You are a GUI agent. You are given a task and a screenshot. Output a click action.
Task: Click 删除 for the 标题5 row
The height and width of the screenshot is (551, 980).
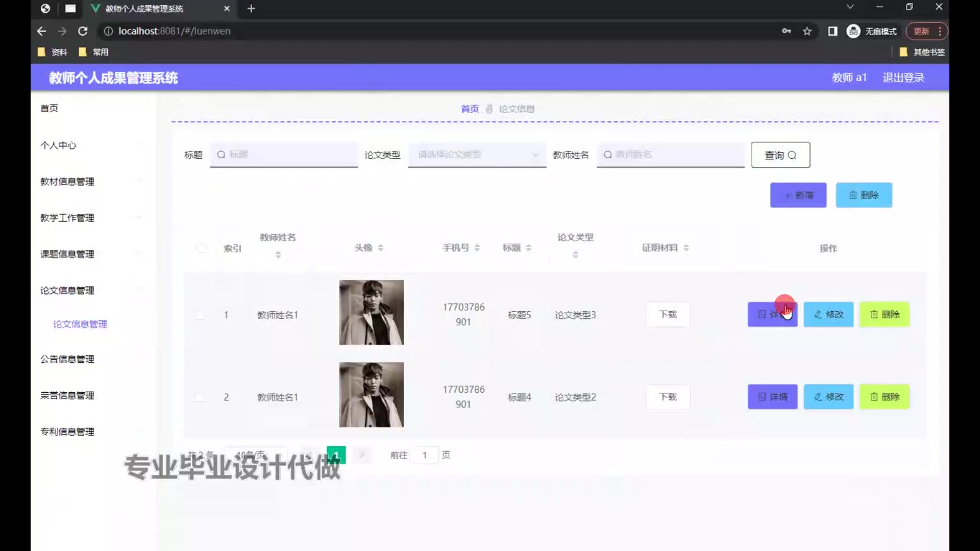coord(885,314)
